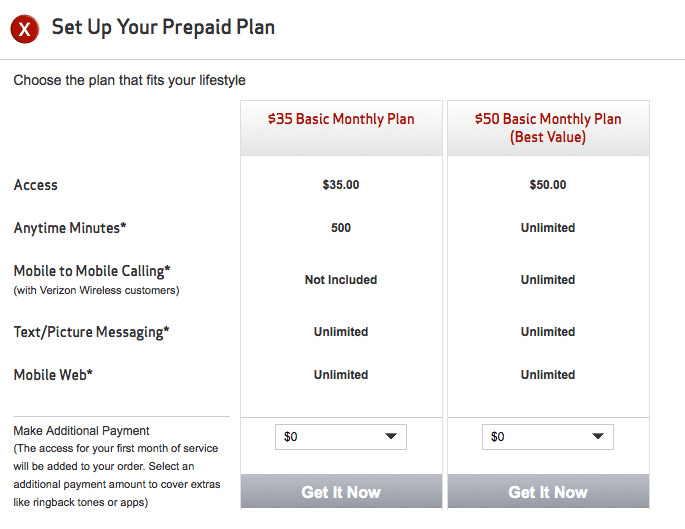The width and height of the screenshot is (685, 529).
Task: Click the Make Additional Payment label
Action: click(82, 431)
